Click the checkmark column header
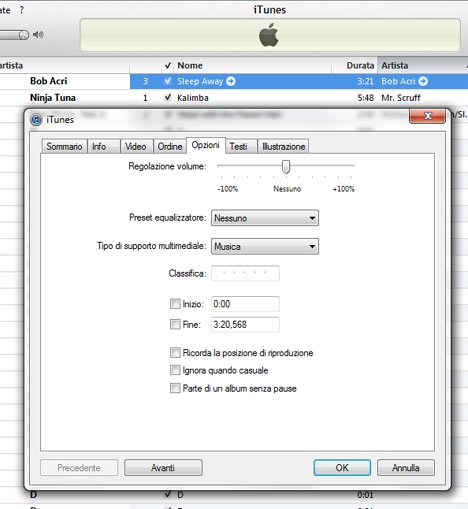Viewport: 468px width, 509px height. [x=168, y=65]
